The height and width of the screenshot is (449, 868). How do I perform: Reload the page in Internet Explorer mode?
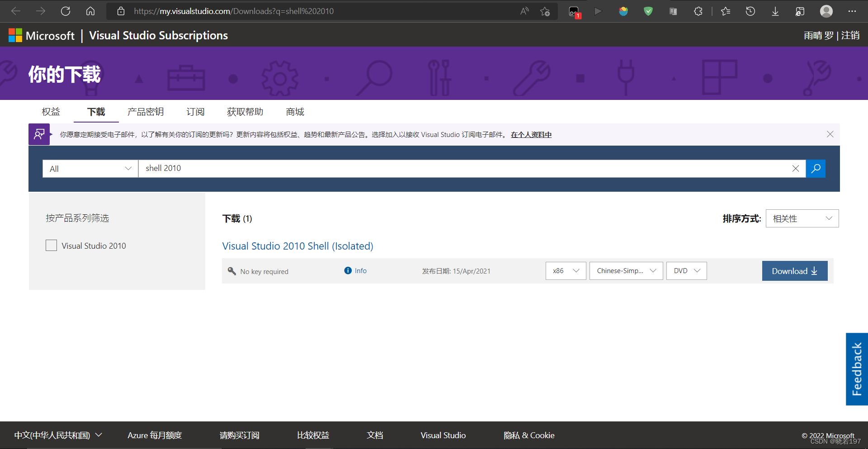click(x=800, y=11)
